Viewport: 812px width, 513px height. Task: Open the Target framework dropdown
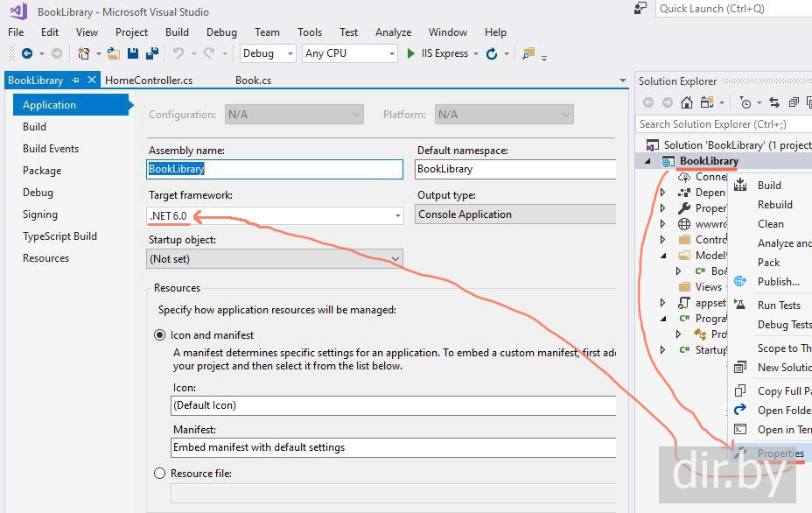click(397, 215)
